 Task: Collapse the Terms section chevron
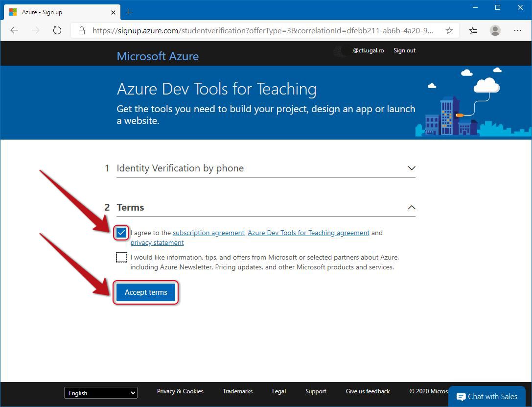412,207
